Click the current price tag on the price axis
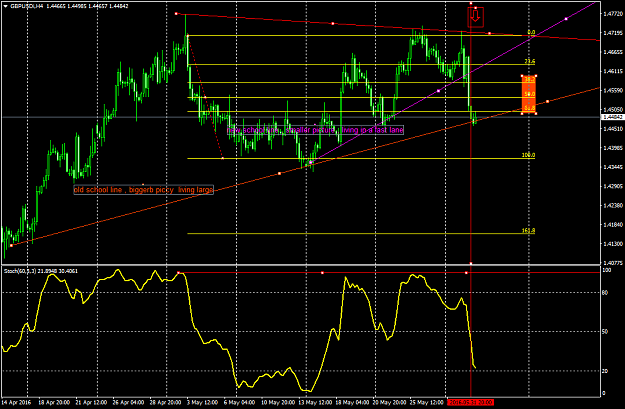This screenshot has height=409, width=625. (x=613, y=117)
